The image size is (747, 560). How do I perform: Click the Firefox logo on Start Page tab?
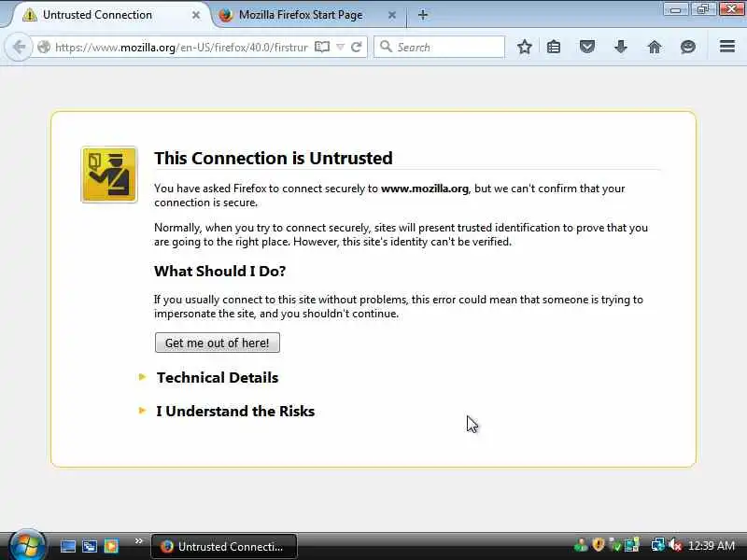point(226,15)
